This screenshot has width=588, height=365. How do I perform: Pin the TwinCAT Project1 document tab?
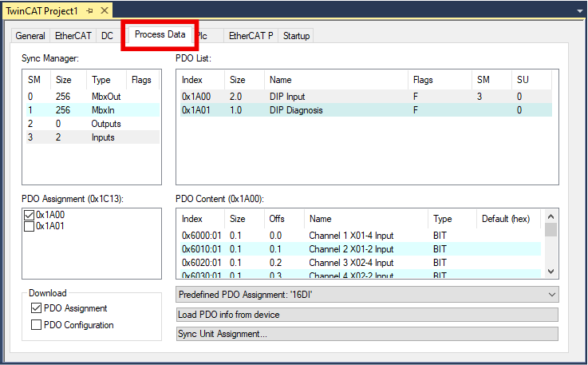point(89,11)
